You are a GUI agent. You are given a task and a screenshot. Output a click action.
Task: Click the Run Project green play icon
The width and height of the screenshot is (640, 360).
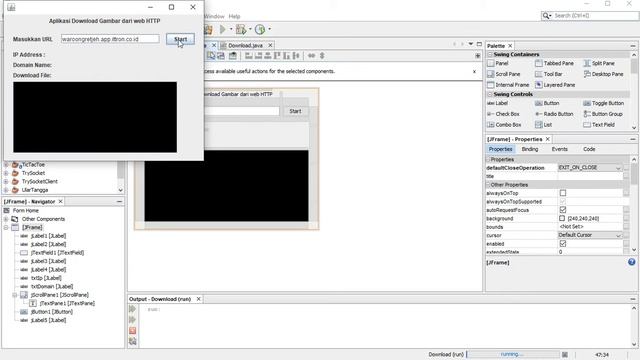point(222,29)
